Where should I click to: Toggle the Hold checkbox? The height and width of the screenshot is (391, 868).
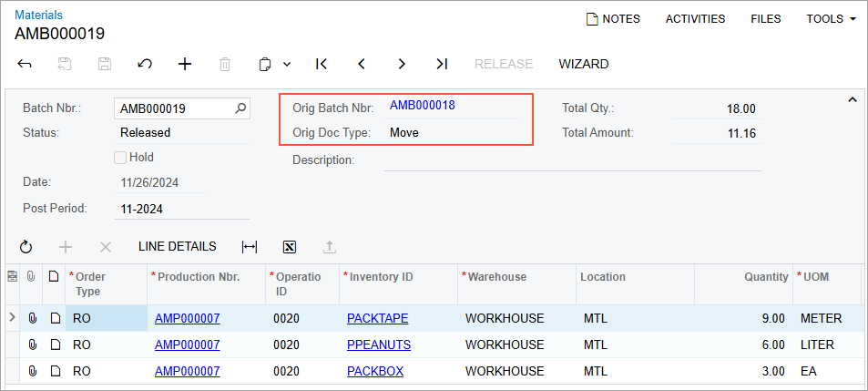click(x=120, y=157)
